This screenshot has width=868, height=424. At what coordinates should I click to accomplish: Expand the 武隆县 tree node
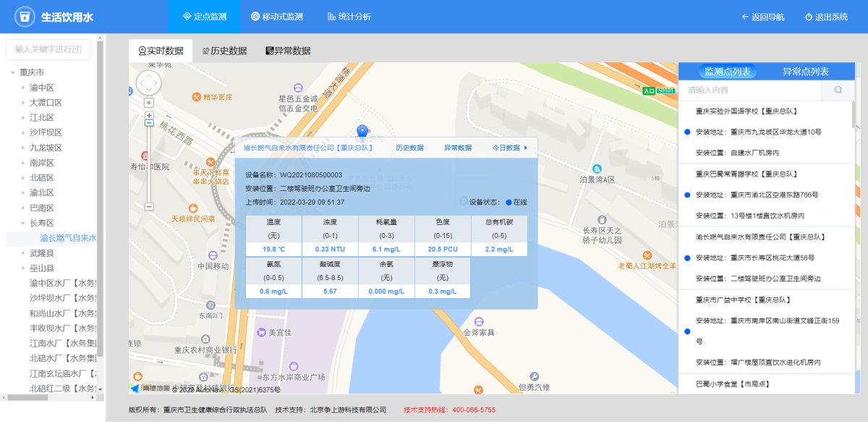click(23, 253)
